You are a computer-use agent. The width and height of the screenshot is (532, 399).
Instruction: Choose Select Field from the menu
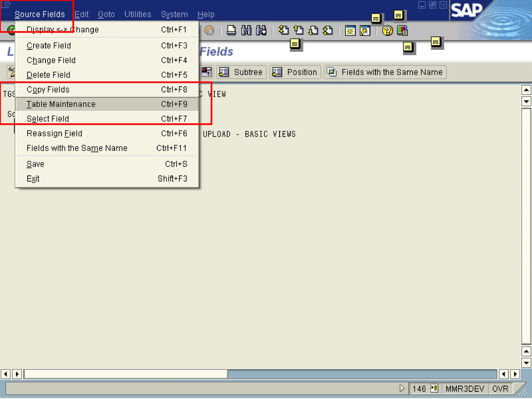point(107,119)
